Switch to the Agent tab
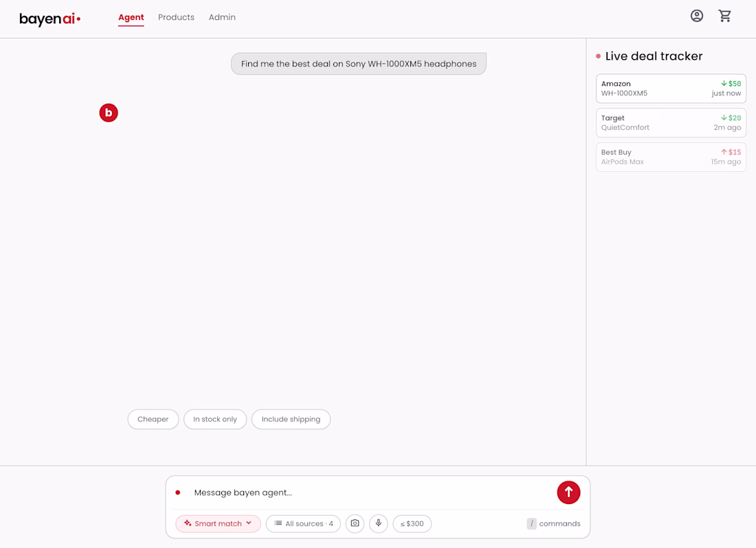This screenshot has width=756, height=548. click(131, 17)
